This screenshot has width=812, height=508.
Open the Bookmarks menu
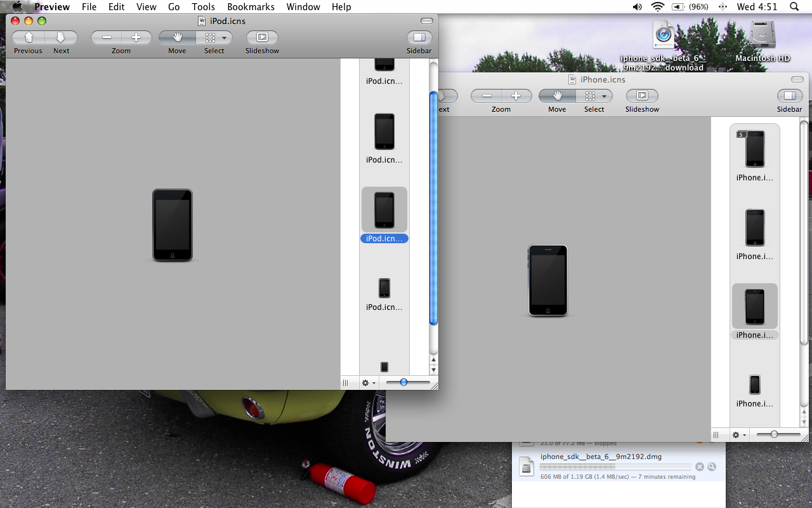(x=251, y=7)
